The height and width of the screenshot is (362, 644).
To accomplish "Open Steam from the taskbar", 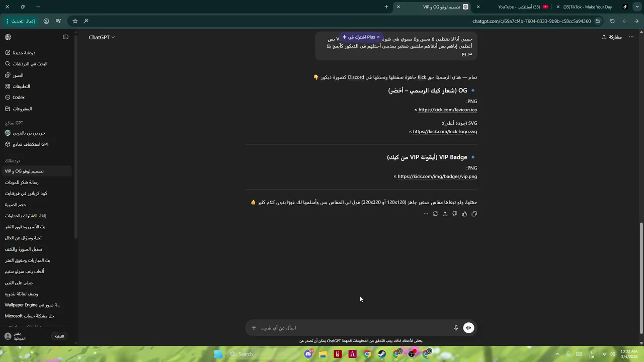I will pos(382,354).
